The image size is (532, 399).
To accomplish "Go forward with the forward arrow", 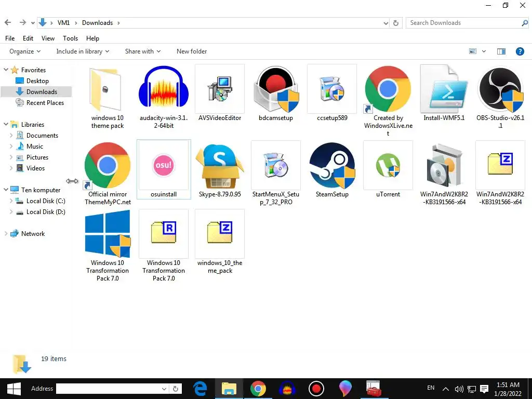I will [22, 22].
